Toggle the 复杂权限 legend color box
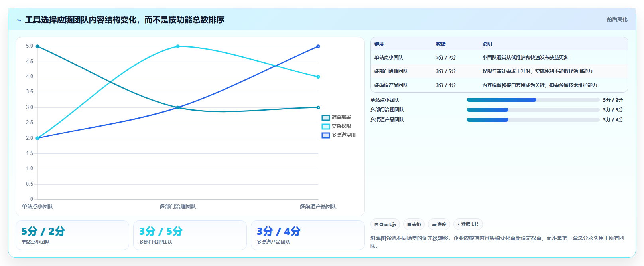Image resolution: width=644 pixels, height=266 pixels. (x=326, y=126)
